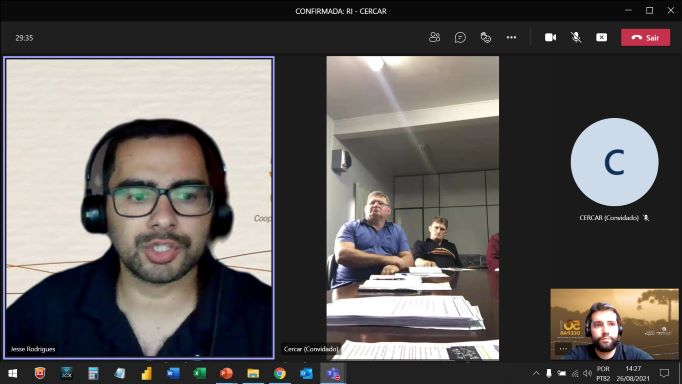Toggle the camera on or off
The width and height of the screenshot is (682, 384).
(550, 37)
